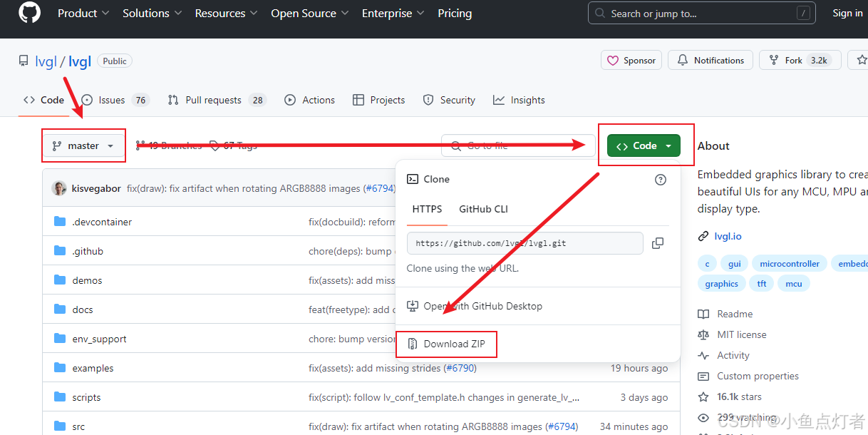
Task: Toggle the green Code dropdown button
Action: [x=644, y=145]
